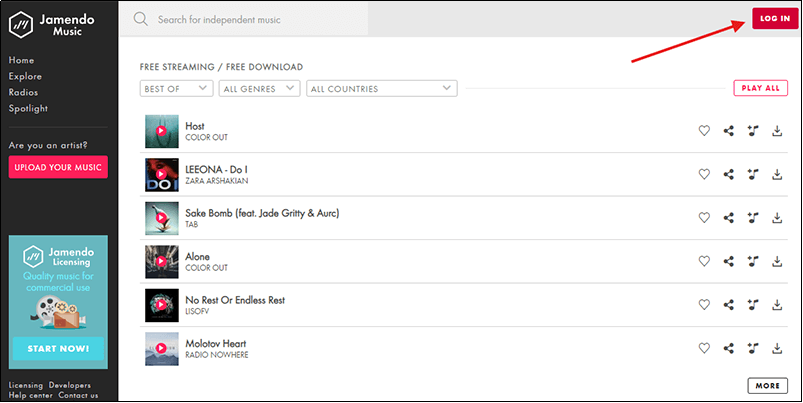Toggle the heart on Molotov Heart

click(x=704, y=348)
